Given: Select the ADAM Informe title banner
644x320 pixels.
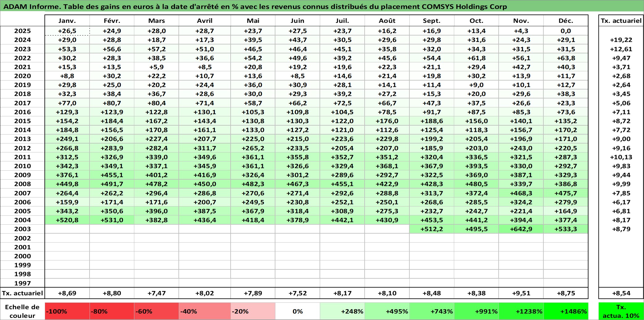Looking at the screenshot, I should [x=322, y=6].
